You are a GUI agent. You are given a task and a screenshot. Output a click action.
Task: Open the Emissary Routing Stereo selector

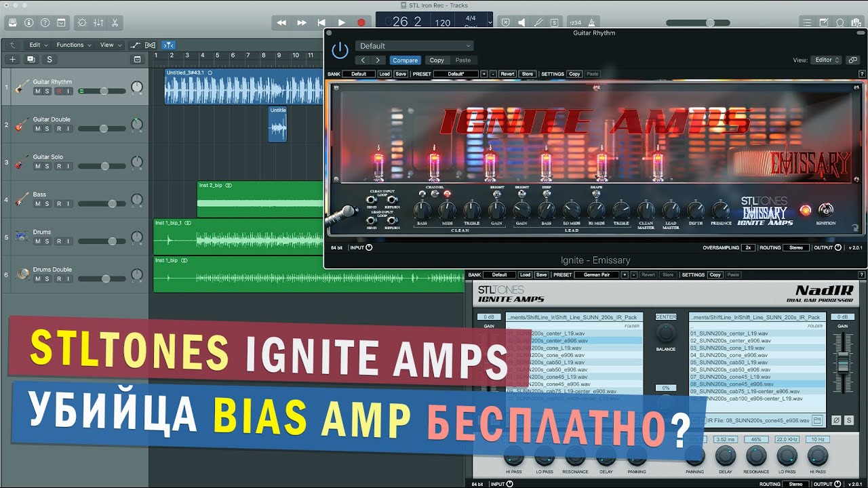796,247
